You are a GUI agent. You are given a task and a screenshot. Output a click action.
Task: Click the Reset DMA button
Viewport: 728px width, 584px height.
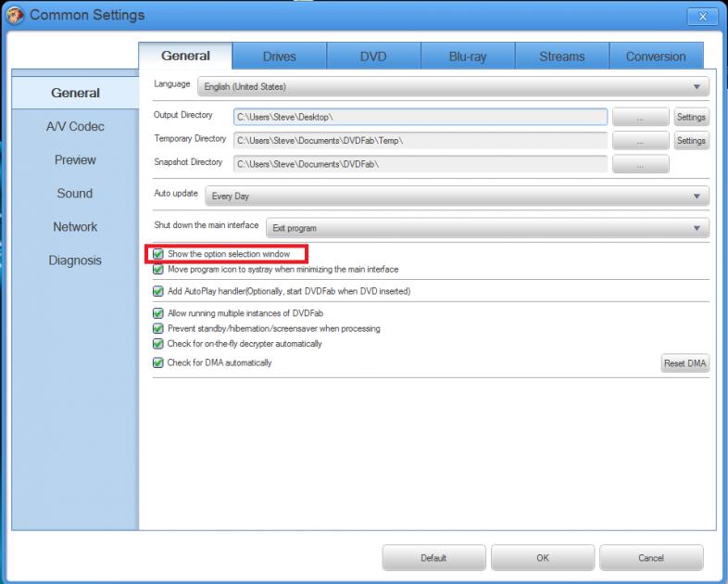pyautogui.click(x=684, y=363)
